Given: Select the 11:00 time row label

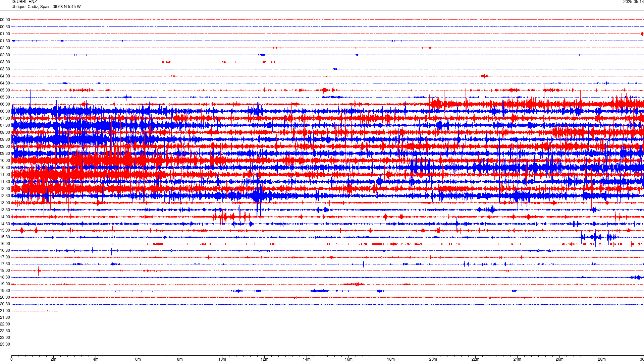Looking at the screenshot, I should coord(5,175).
